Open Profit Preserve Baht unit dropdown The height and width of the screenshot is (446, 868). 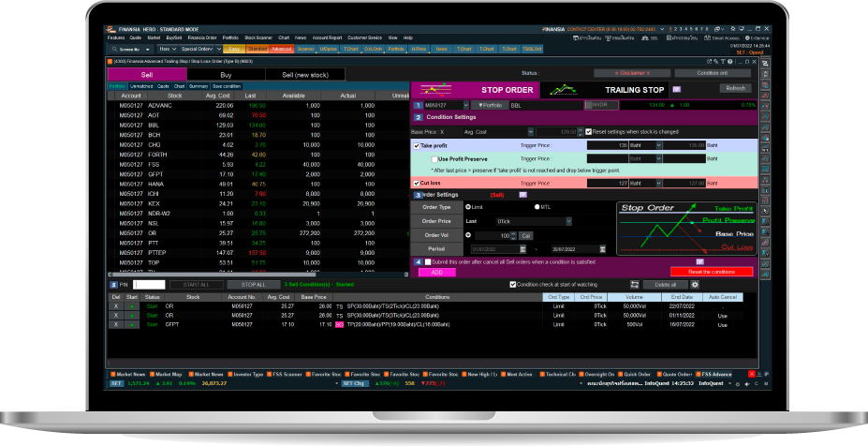658,159
